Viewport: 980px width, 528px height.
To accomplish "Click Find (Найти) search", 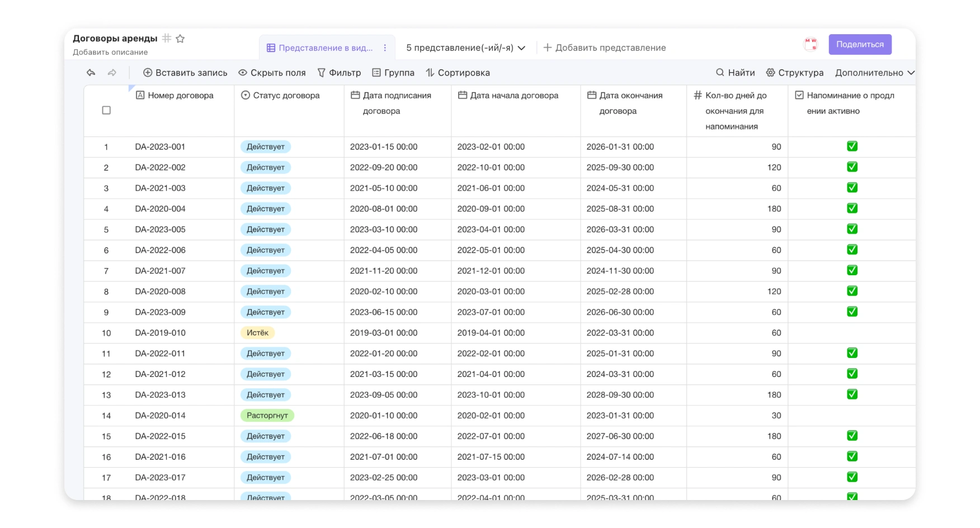I will pyautogui.click(x=735, y=73).
